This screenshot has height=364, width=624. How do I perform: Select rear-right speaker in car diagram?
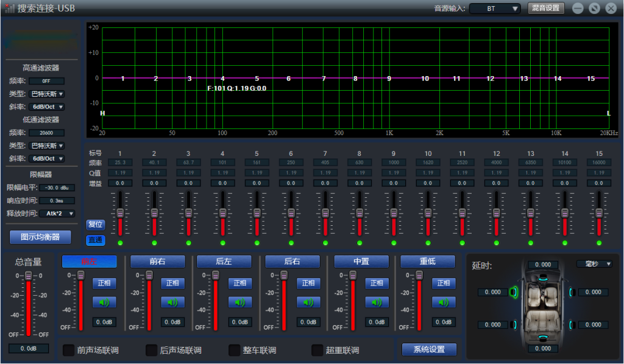[x=571, y=324]
